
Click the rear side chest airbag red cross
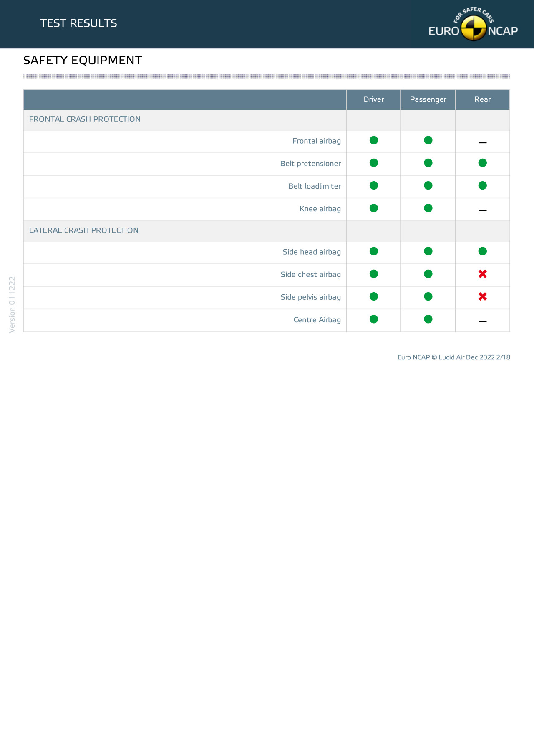pyautogui.click(x=483, y=274)
